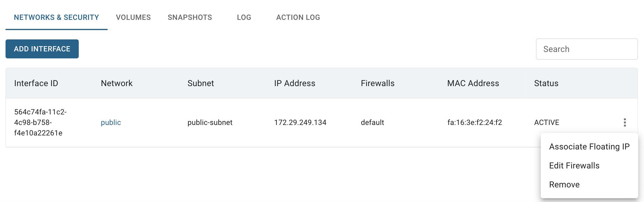Click the Status column header

click(x=546, y=83)
